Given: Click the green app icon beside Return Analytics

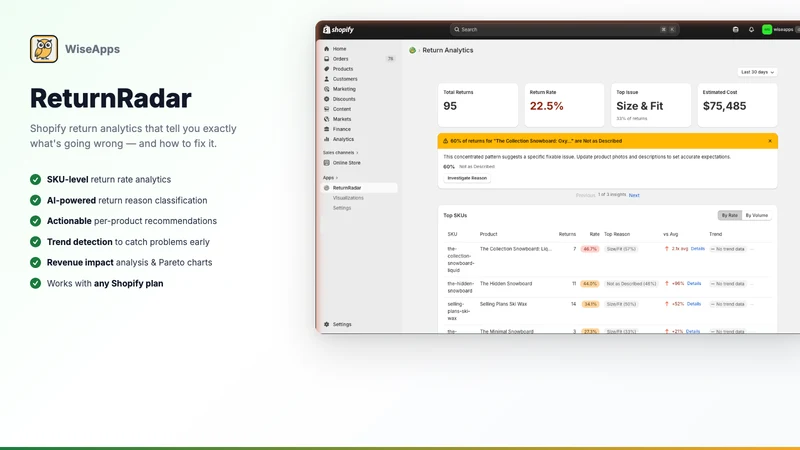Looking at the screenshot, I should point(412,50).
